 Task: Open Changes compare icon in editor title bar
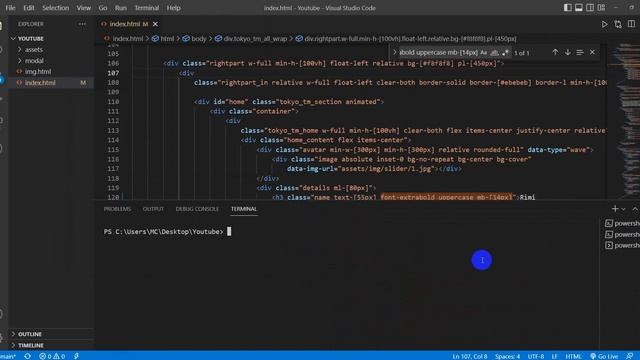(x=618, y=24)
